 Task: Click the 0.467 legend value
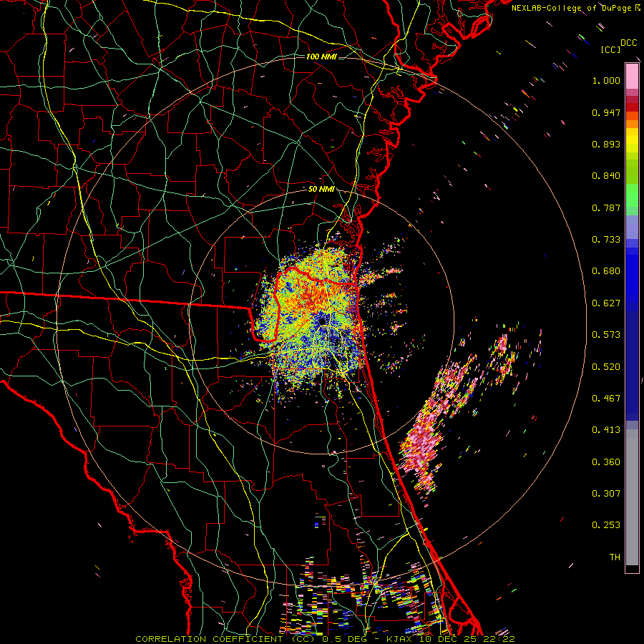(606, 399)
